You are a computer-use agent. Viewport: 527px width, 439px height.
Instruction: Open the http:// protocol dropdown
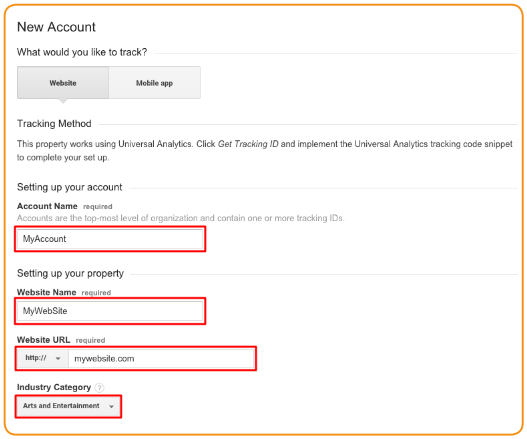tap(43, 358)
